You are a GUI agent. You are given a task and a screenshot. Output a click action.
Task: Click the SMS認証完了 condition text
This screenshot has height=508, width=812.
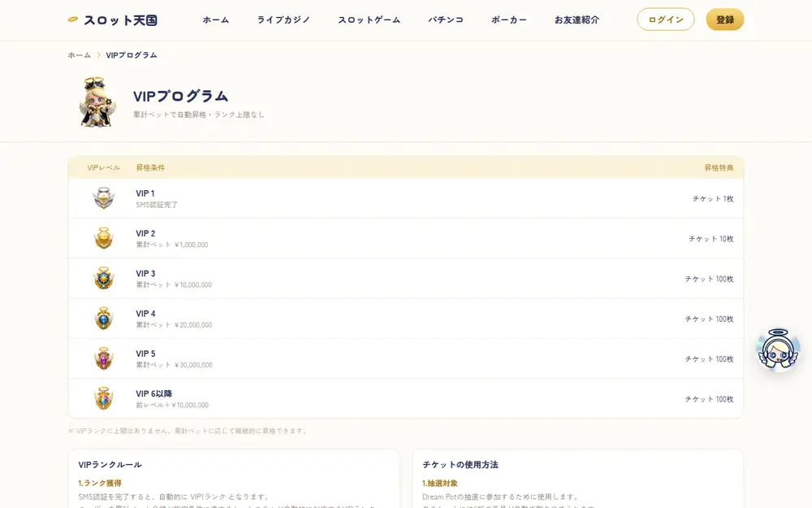(157, 205)
